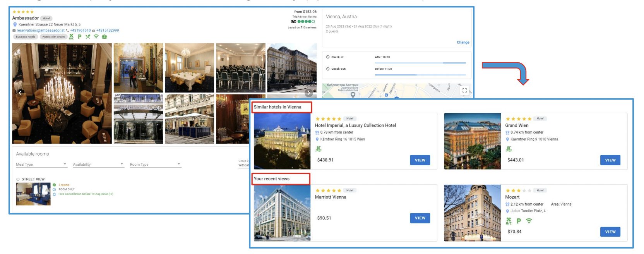This screenshot has height=254, width=644.
Task: Click the phone icon before +431961610
Action: [67, 31]
